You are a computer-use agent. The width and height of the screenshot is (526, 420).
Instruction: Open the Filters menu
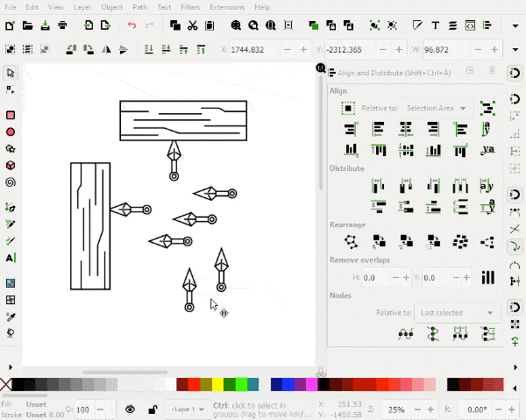189,7
